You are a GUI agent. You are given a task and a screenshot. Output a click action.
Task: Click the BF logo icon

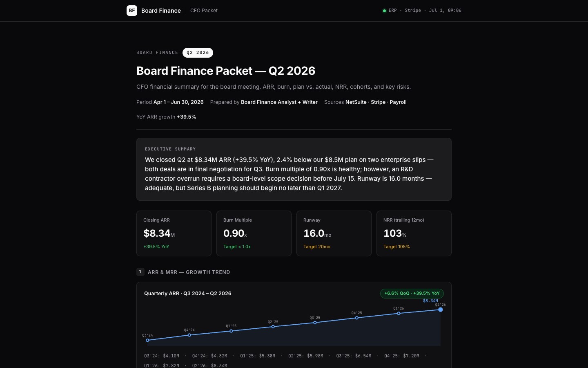132,11
